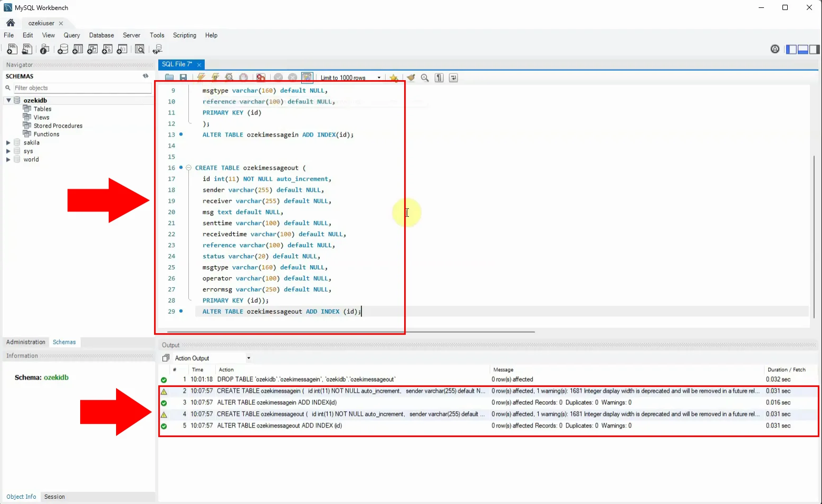Save the SQL script to file
822x504 pixels.
pos(183,77)
